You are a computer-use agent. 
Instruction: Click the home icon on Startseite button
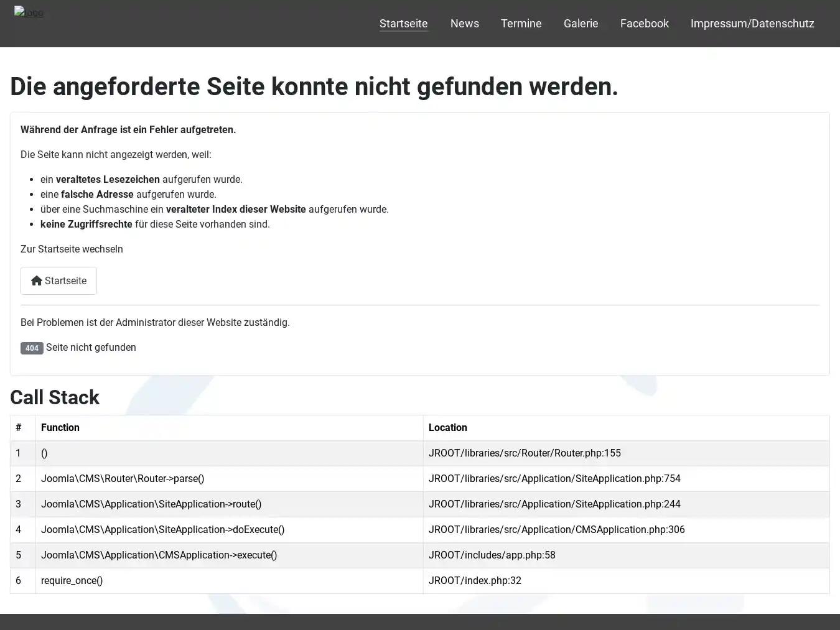pyautogui.click(x=37, y=280)
